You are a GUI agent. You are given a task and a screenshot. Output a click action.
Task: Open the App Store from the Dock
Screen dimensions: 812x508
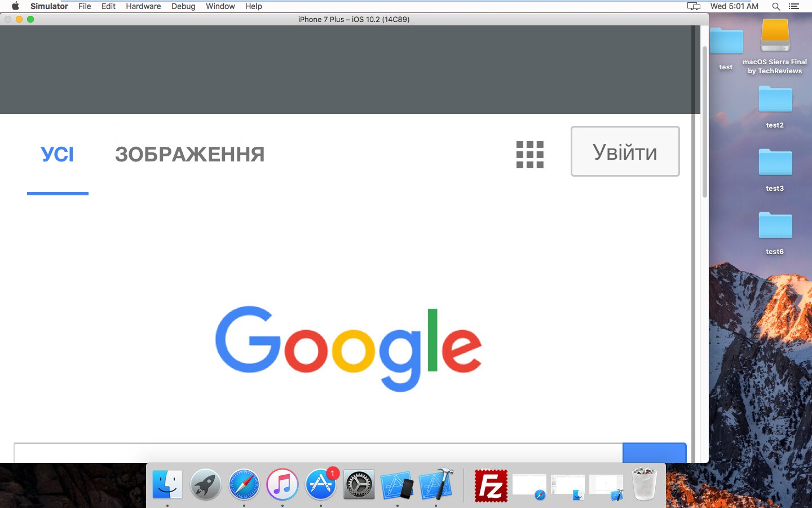click(x=321, y=485)
